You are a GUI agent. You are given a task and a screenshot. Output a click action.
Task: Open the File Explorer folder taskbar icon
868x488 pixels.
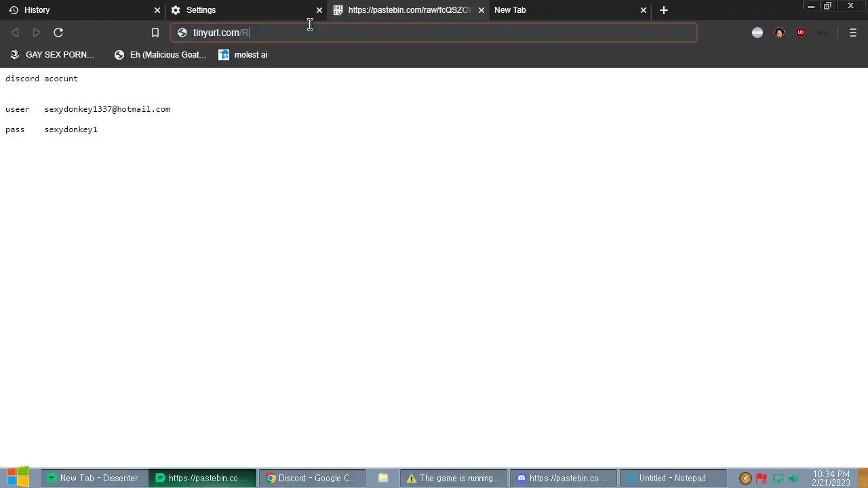(x=383, y=479)
